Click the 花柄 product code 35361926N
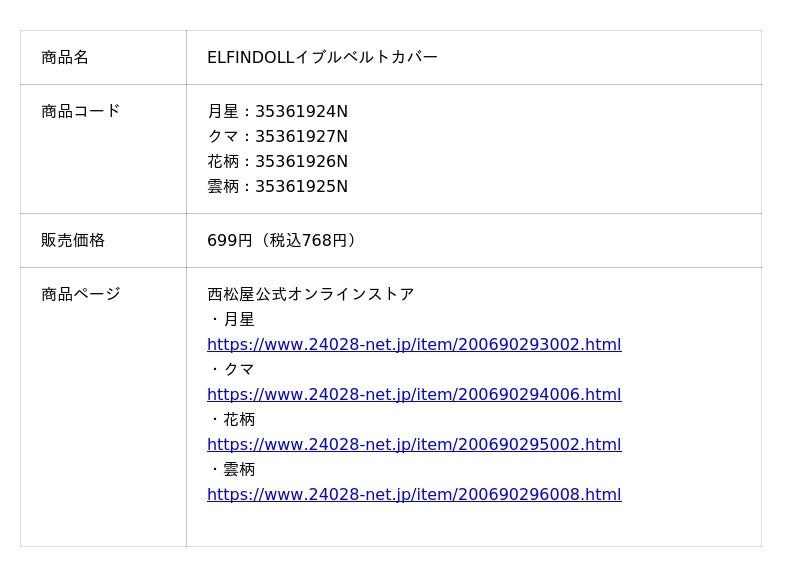This screenshot has height=577, width=800. click(x=301, y=161)
